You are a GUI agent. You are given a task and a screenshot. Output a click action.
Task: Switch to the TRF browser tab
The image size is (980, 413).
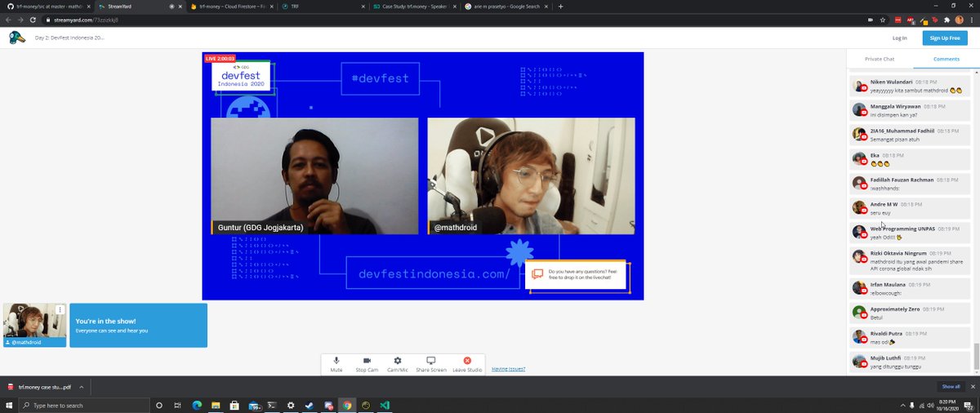(323, 6)
